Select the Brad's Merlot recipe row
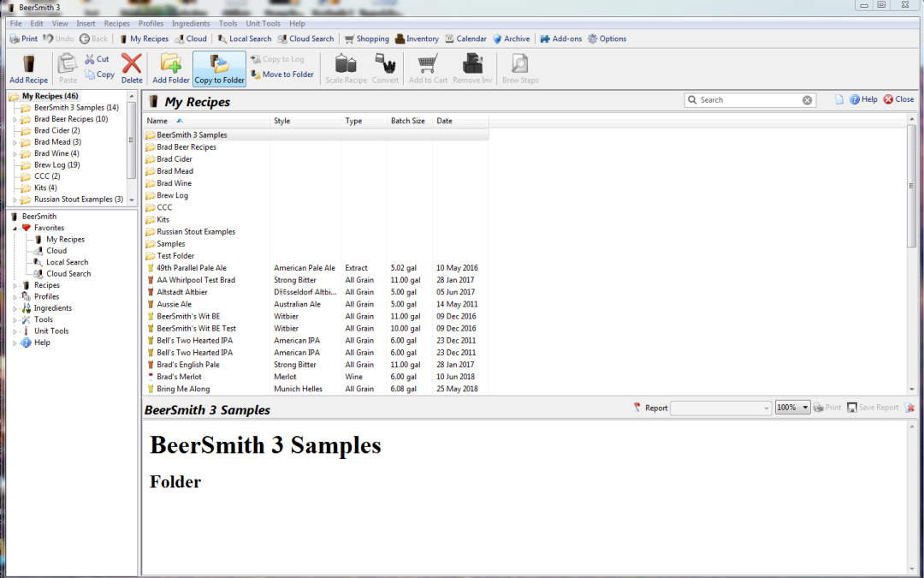This screenshot has width=924, height=578. coord(316,377)
